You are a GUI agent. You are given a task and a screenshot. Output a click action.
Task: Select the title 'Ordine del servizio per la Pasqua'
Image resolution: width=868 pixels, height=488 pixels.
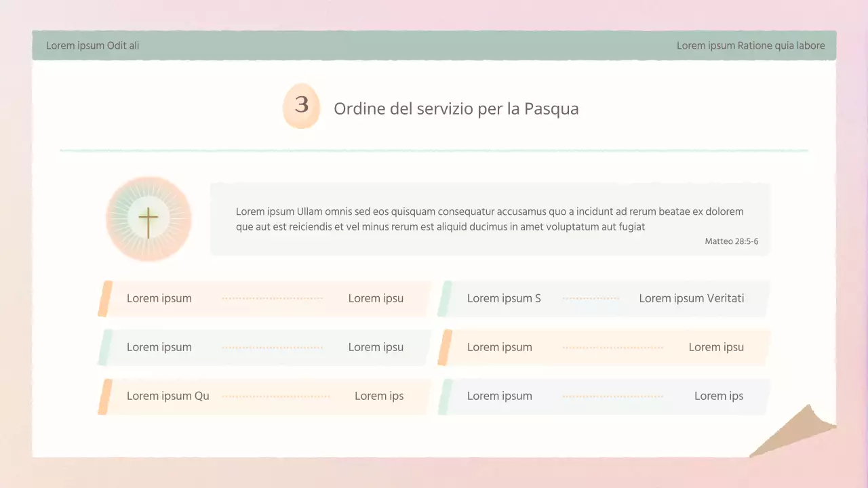pos(456,108)
